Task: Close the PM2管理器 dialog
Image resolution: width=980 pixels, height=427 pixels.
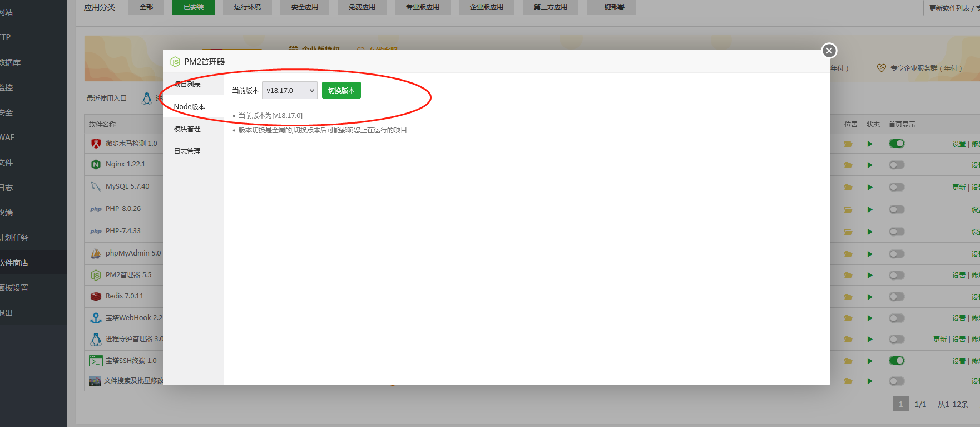Action: (x=829, y=51)
